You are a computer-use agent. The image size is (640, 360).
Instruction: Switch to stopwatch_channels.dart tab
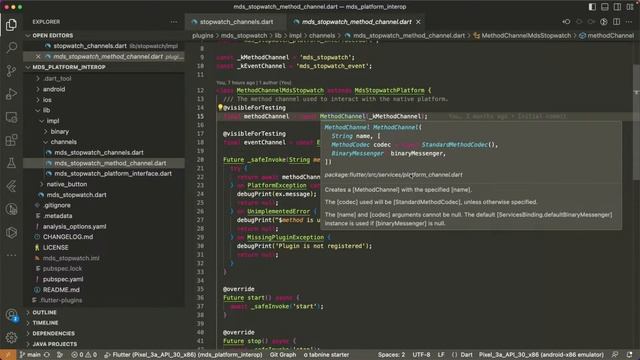[x=236, y=22]
